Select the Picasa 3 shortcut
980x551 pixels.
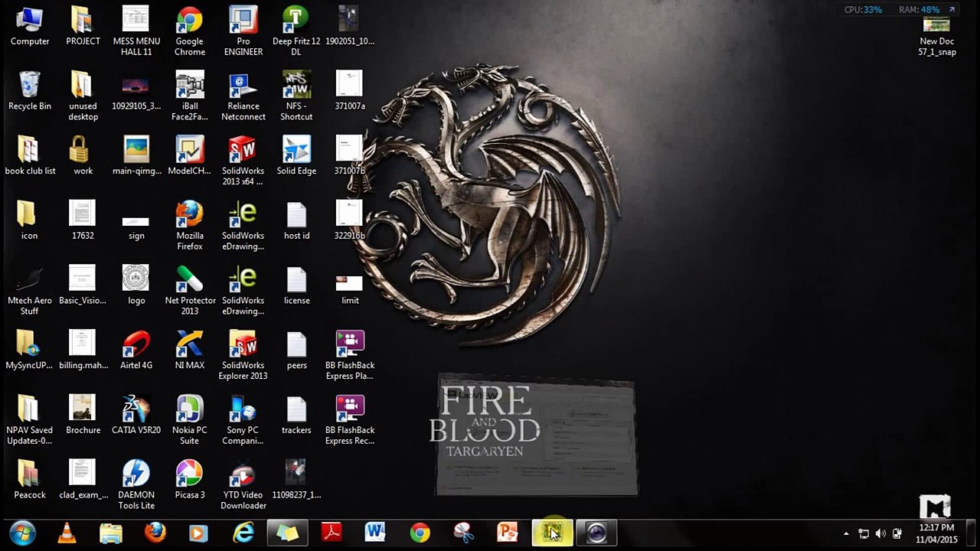coord(189,480)
